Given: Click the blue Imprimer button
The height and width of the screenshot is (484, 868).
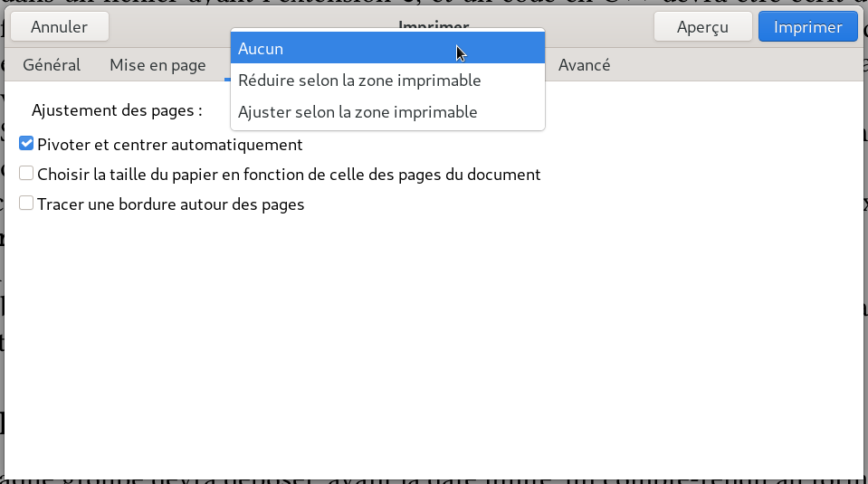Looking at the screenshot, I should point(807,26).
